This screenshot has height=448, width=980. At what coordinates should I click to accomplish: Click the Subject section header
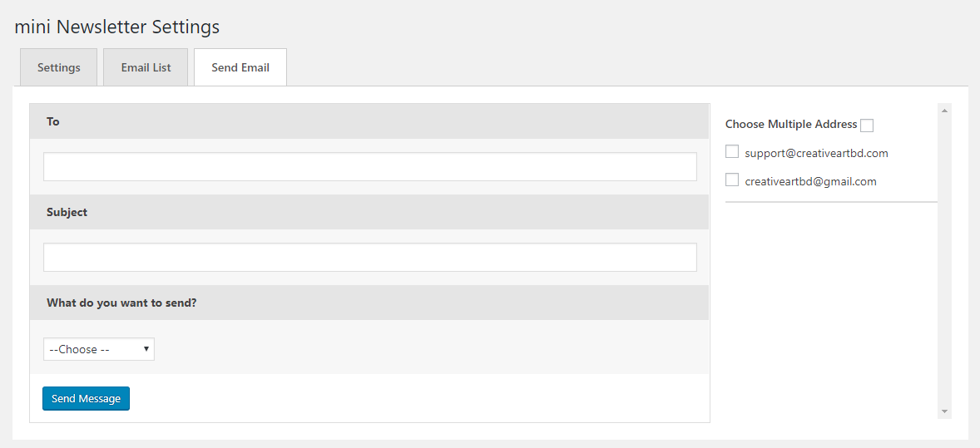67,213
